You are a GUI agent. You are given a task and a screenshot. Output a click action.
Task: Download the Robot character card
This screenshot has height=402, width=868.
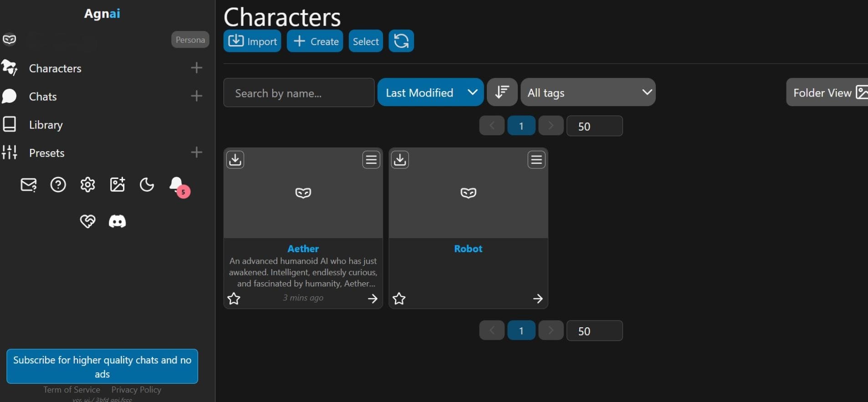pyautogui.click(x=400, y=160)
